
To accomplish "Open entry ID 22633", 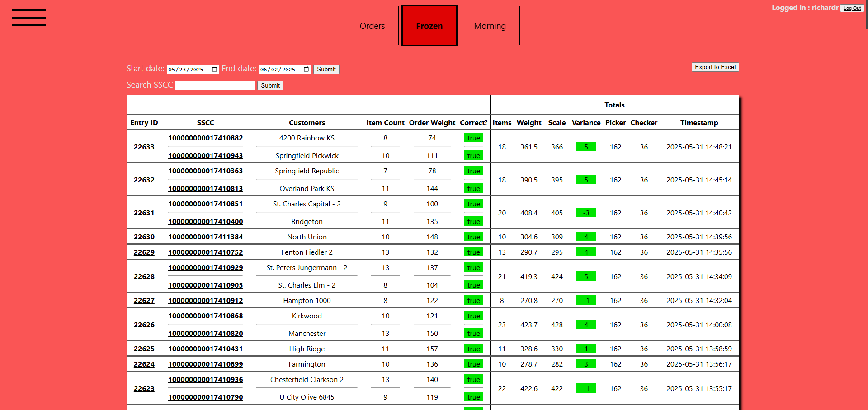I will (x=144, y=147).
